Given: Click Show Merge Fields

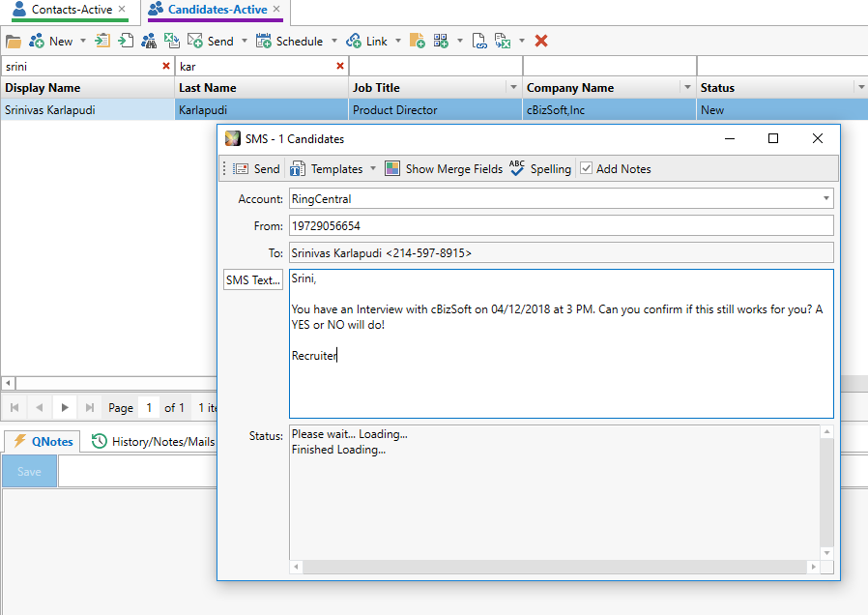Looking at the screenshot, I should click(x=444, y=169).
